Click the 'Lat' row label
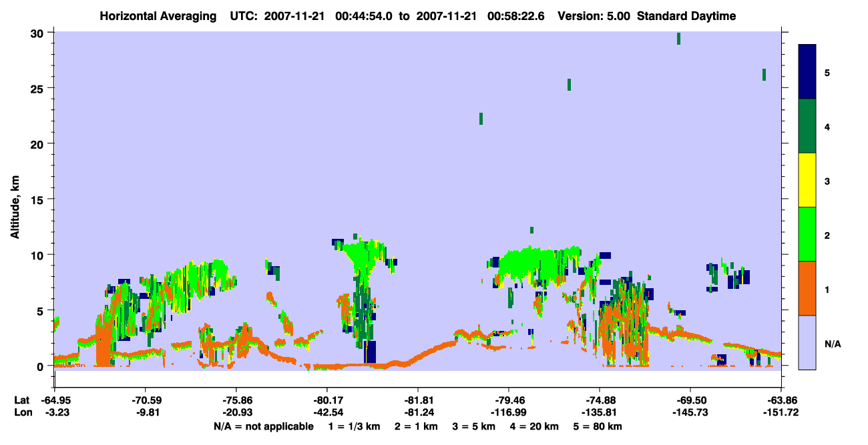The width and height of the screenshot is (868, 445). [21, 400]
